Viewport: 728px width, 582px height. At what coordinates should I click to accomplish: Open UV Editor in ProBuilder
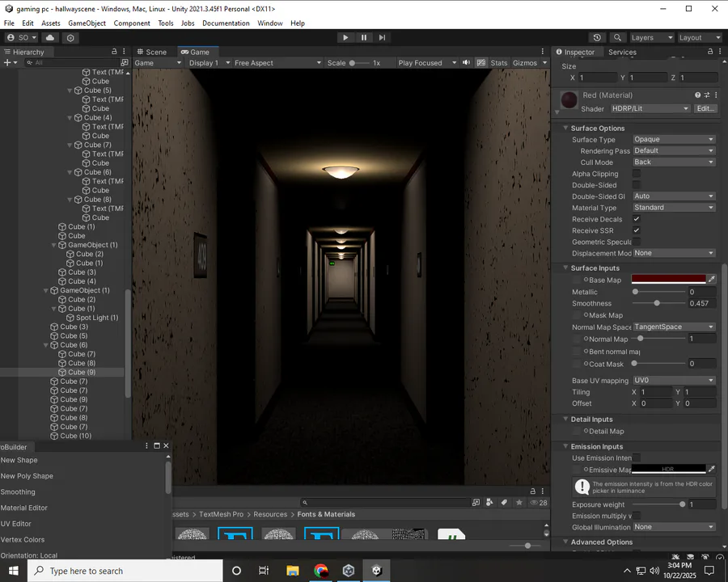[16, 524]
